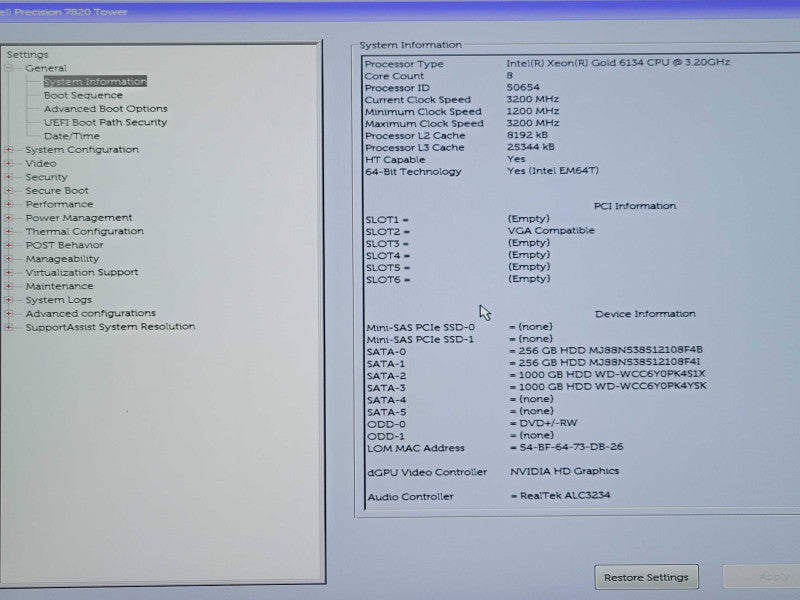Select SupportAssist System Resolution label
Screen dimensions: 800x600
(x=111, y=327)
